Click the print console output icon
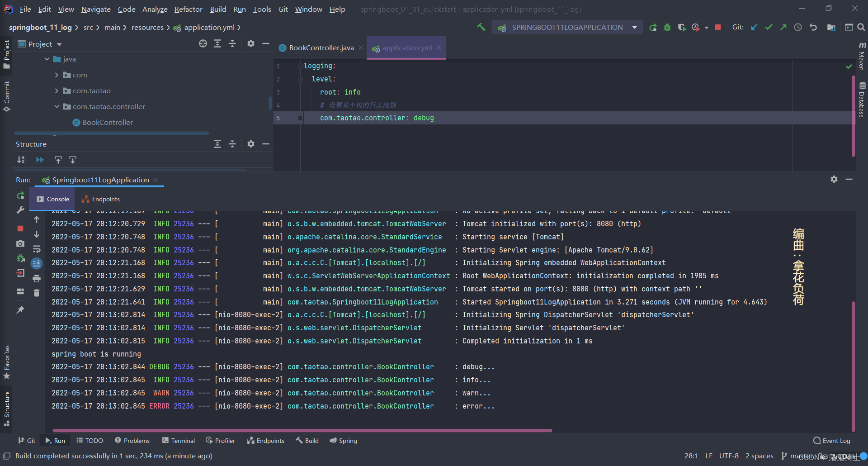Image resolution: width=868 pixels, height=466 pixels. pyautogui.click(x=37, y=278)
